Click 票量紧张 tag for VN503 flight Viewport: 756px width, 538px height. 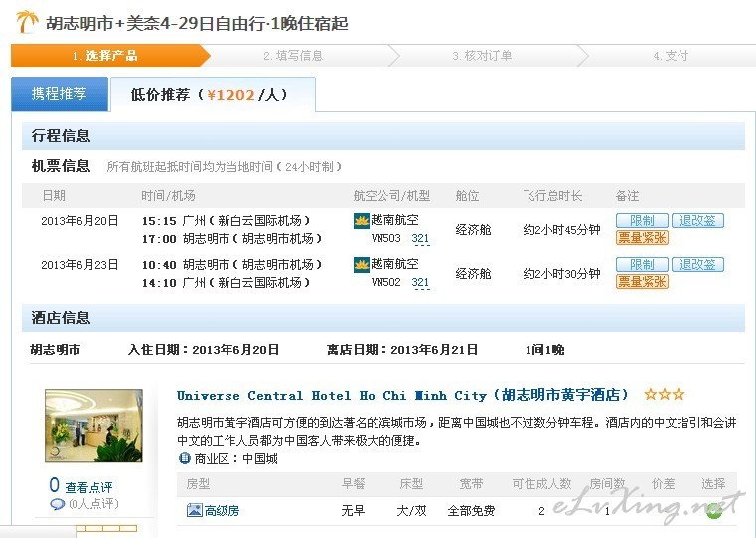tap(642, 238)
